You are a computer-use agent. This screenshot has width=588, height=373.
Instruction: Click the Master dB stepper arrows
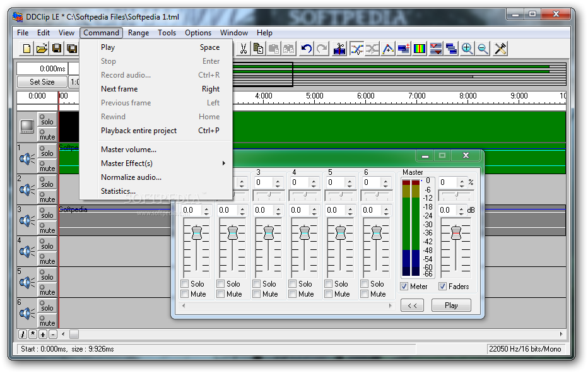pos(461,211)
